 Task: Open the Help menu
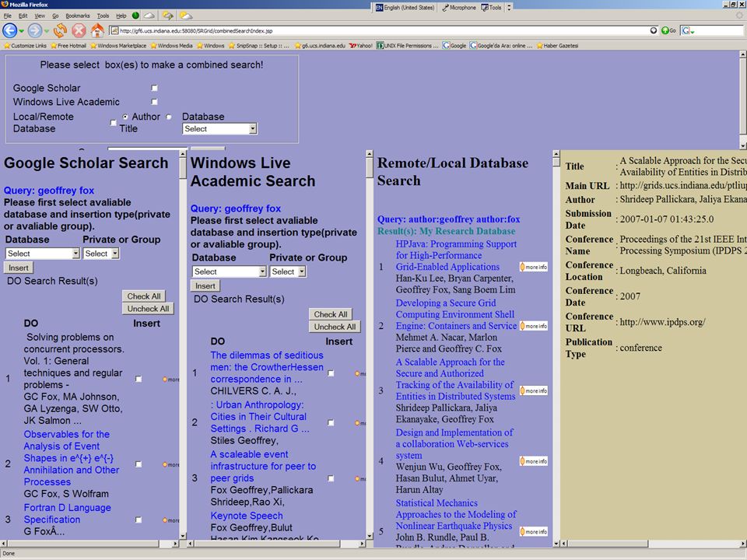click(121, 16)
